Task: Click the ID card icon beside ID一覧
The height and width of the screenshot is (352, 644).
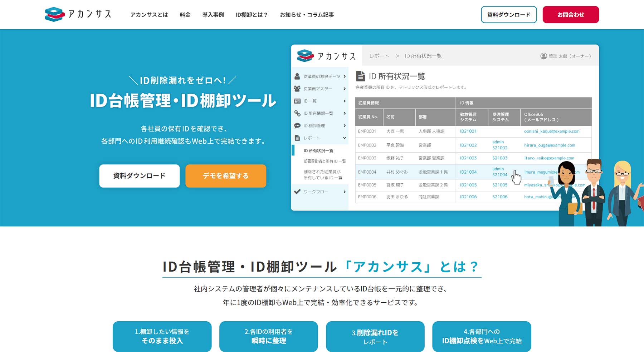Action: pyautogui.click(x=297, y=101)
